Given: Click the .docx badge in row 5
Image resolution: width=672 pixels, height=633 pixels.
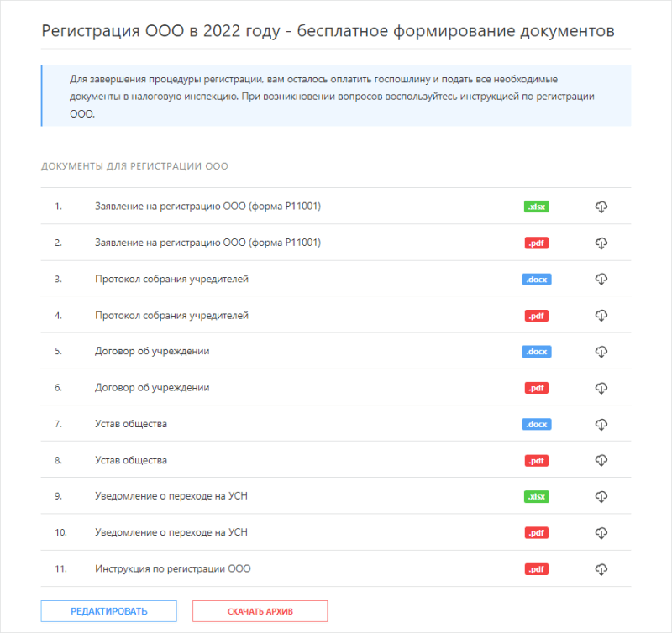Looking at the screenshot, I should [537, 352].
